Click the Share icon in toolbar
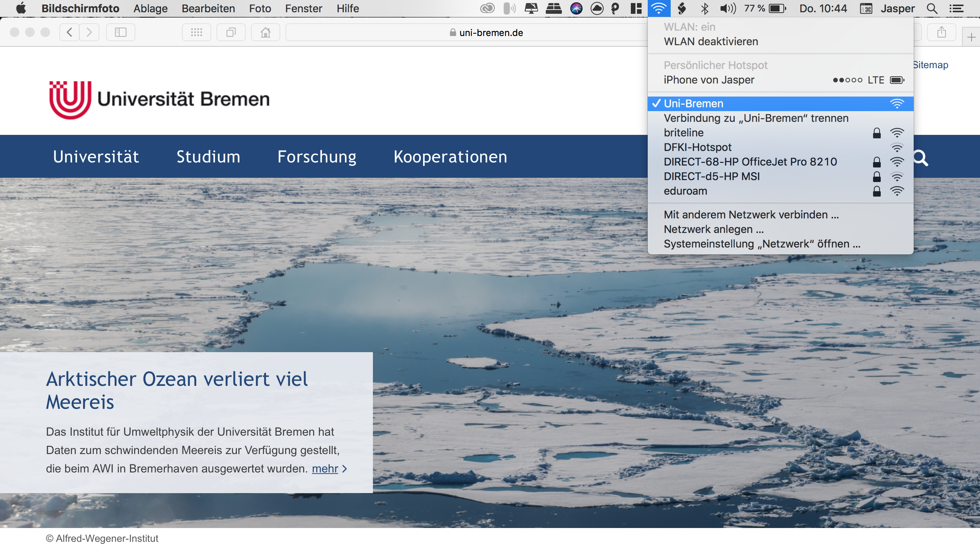 941,32
